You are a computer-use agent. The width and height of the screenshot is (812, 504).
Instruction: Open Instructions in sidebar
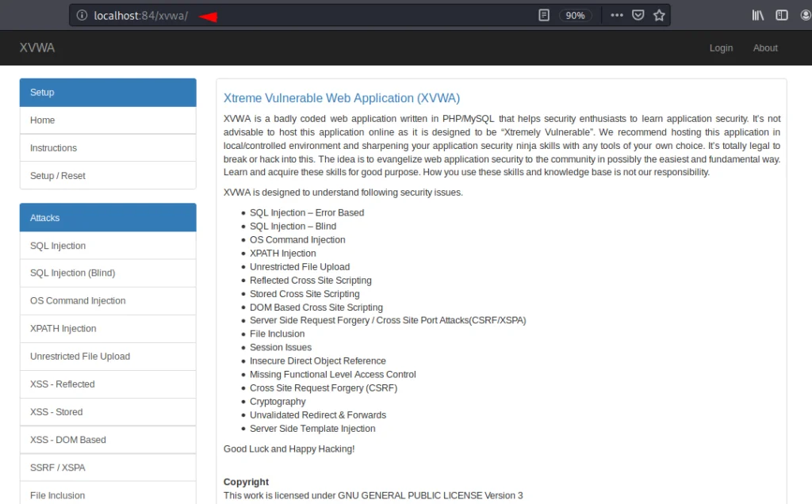click(x=108, y=148)
